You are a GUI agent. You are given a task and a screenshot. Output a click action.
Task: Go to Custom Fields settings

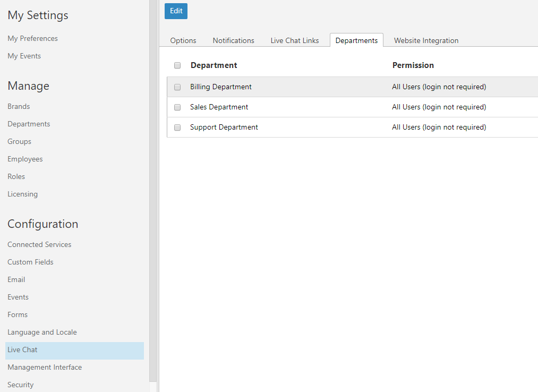(x=30, y=262)
